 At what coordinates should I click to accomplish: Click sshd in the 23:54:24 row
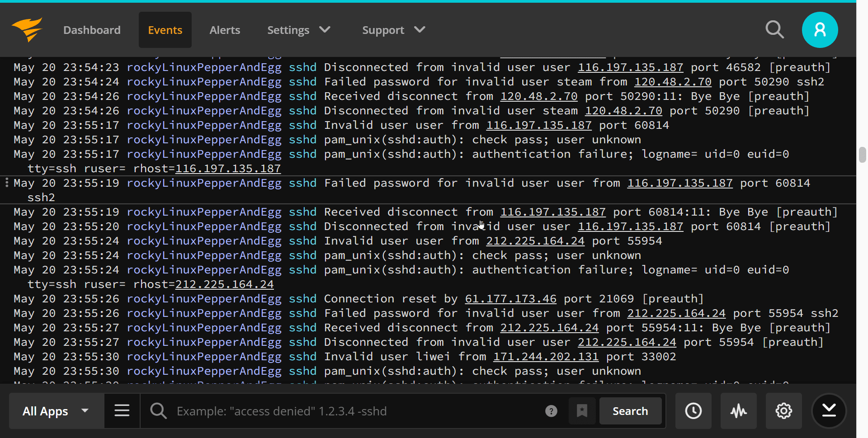[x=302, y=82]
